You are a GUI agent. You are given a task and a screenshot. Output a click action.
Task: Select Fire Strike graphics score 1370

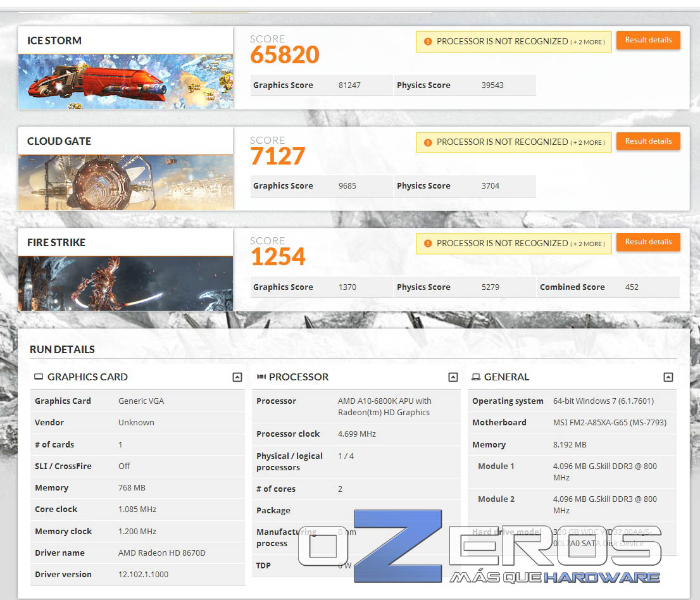pyautogui.click(x=347, y=287)
